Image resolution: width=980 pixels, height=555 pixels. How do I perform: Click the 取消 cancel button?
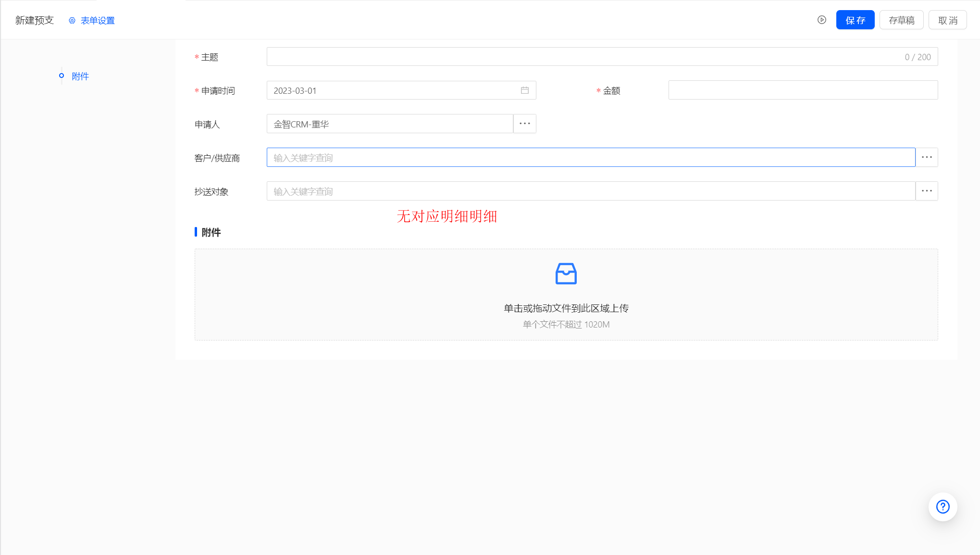(x=947, y=20)
